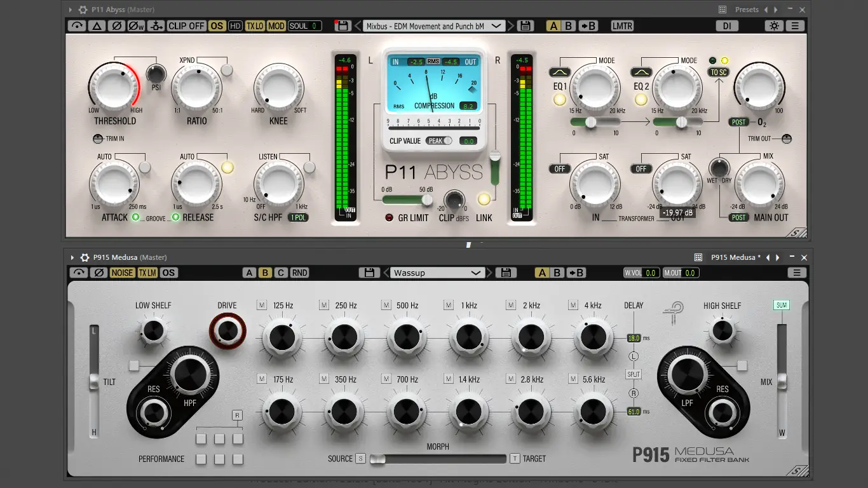Click the RMS selector in the meter

tap(433, 62)
